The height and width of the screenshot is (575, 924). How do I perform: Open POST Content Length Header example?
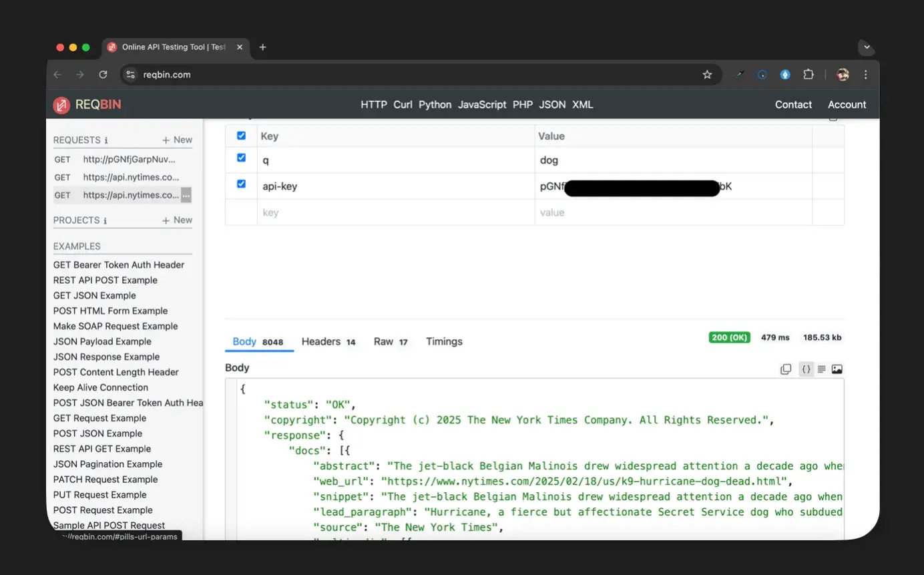(x=116, y=373)
